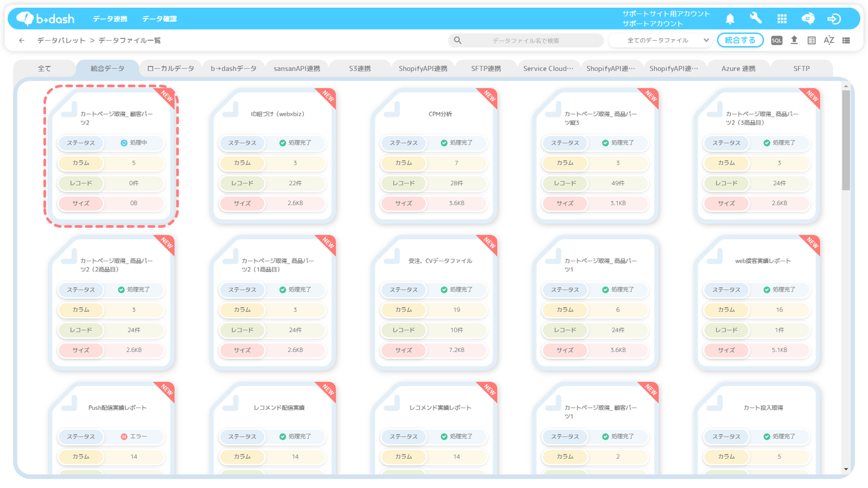Open the レコメンド実績レポート card
Screen dimensions: 868x488
point(434,429)
